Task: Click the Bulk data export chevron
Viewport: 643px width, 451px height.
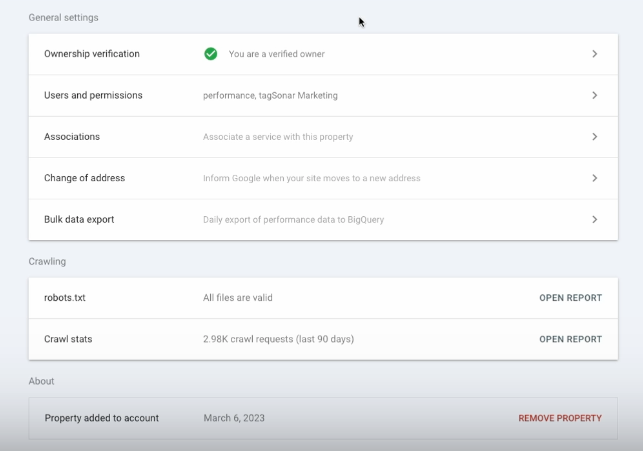Action: [x=594, y=219]
